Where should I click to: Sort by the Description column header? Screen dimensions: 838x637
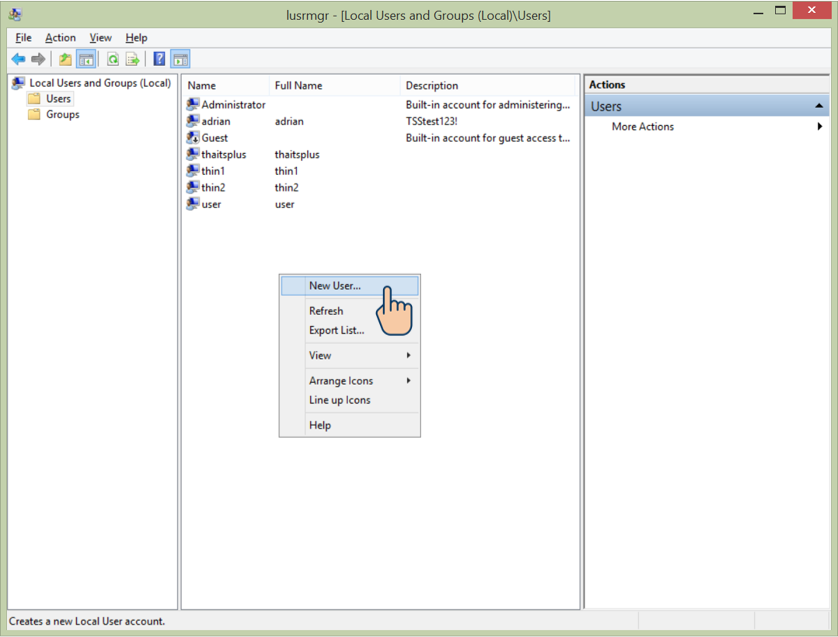(487, 86)
